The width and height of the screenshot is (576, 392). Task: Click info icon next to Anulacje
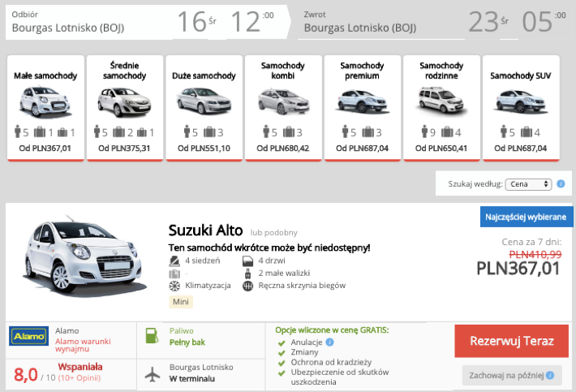click(330, 342)
